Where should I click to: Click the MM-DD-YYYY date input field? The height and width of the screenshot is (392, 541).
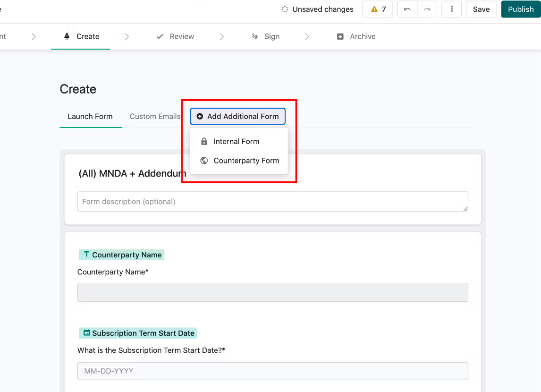[272, 371]
